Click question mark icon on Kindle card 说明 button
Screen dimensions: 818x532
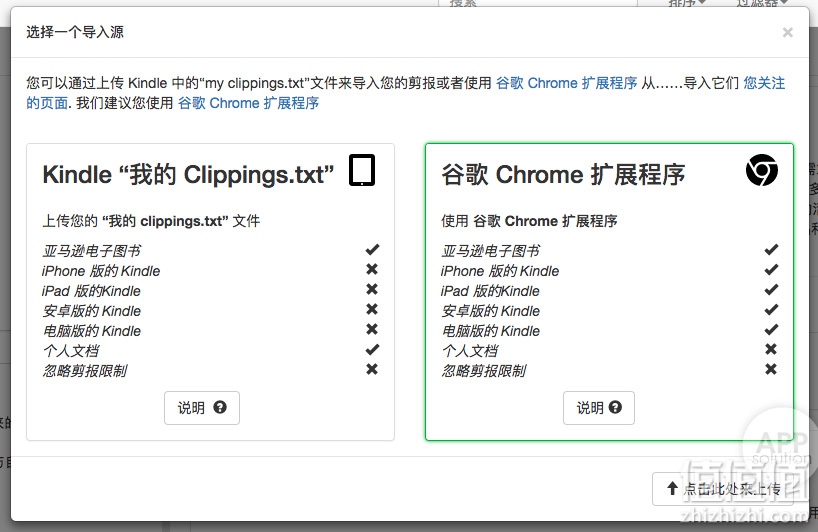pyautogui.click(x=220, y=407)
